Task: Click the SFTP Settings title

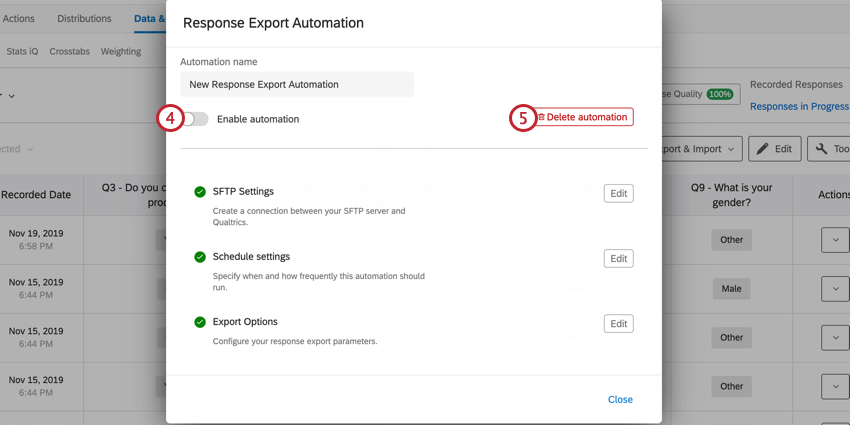Action: click(243, 191)
